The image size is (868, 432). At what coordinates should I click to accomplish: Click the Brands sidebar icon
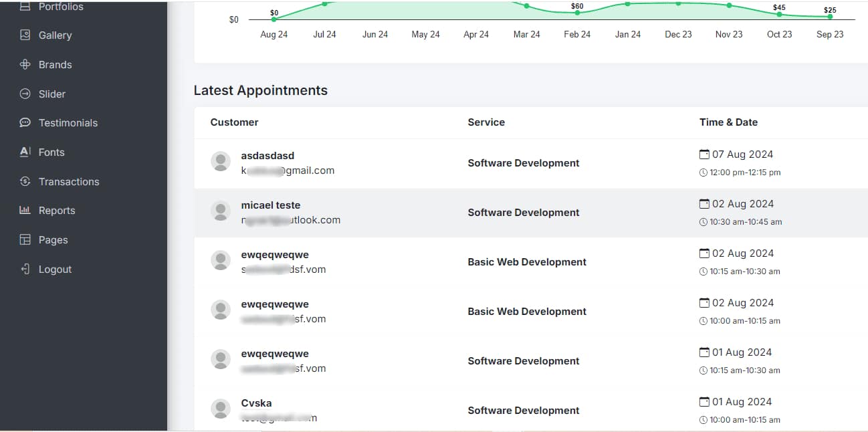tap(25, 64)
